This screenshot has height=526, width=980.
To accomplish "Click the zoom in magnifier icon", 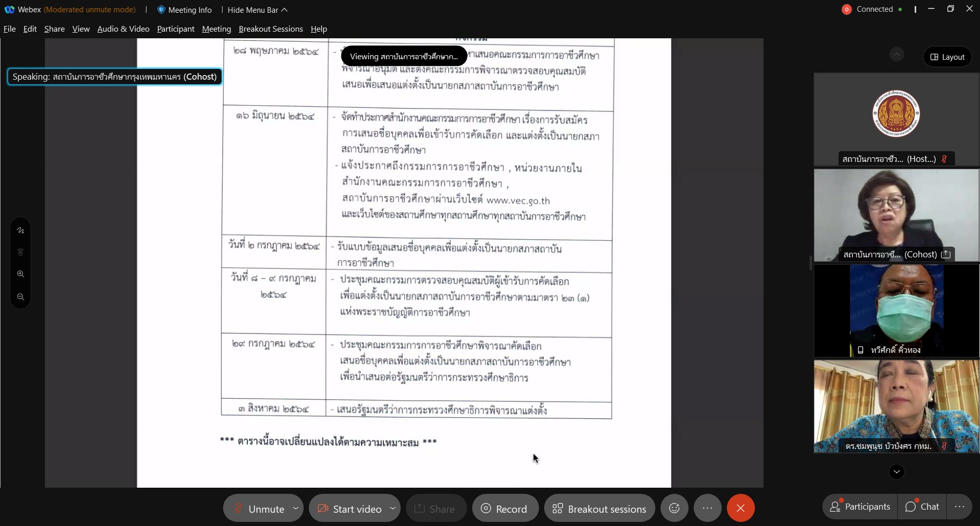I will click(20, 274).
